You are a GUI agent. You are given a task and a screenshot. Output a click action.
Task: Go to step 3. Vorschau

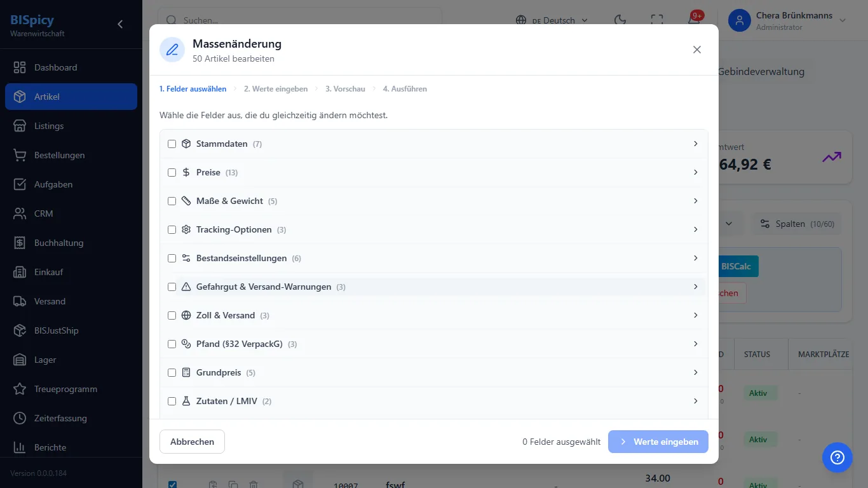(345, 89)
